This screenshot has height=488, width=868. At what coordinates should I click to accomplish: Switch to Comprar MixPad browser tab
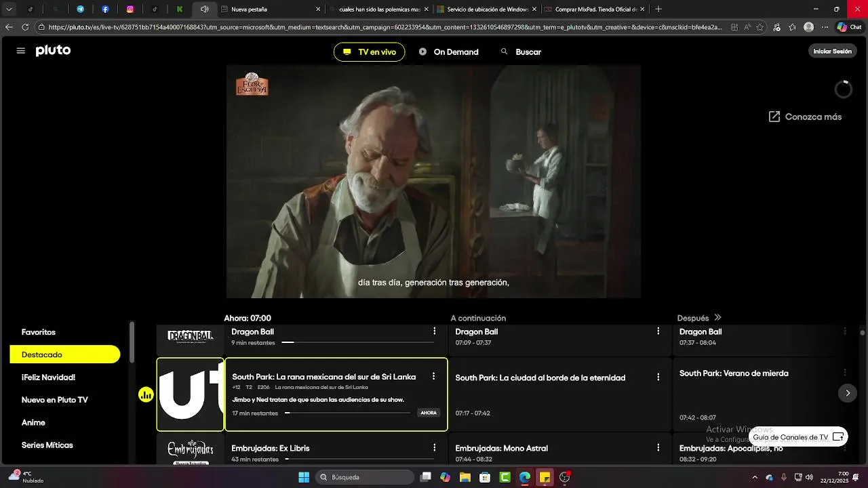[x=594, y=9]
